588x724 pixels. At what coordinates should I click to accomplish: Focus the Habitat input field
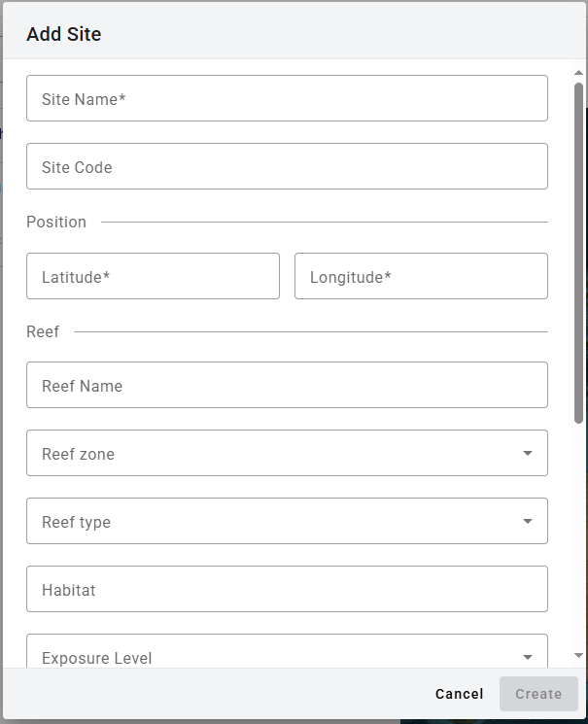coord(287,589)
